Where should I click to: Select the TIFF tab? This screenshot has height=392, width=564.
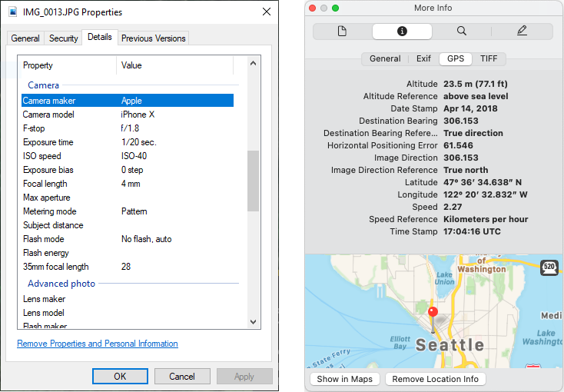pos(489,58)
